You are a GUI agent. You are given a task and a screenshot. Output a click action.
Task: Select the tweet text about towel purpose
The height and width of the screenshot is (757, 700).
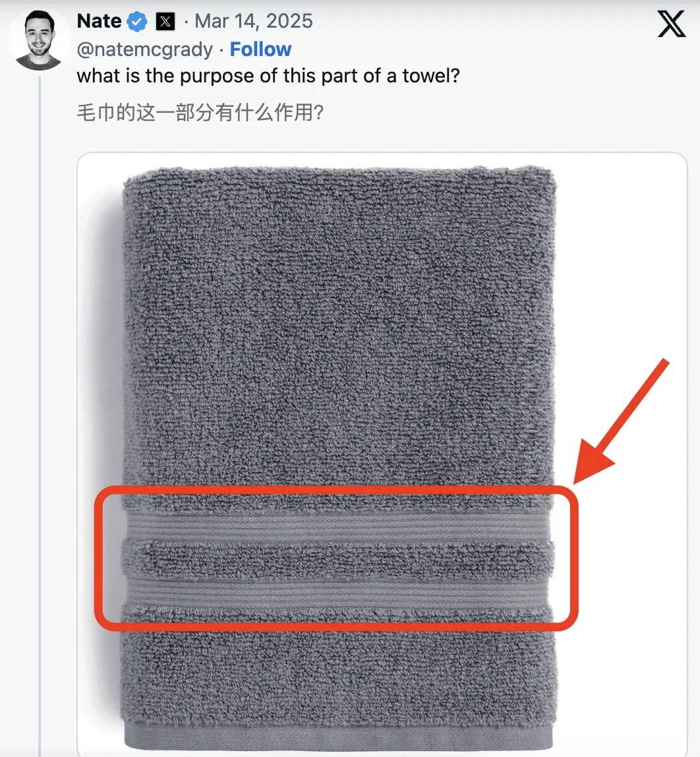coord(268,76)
